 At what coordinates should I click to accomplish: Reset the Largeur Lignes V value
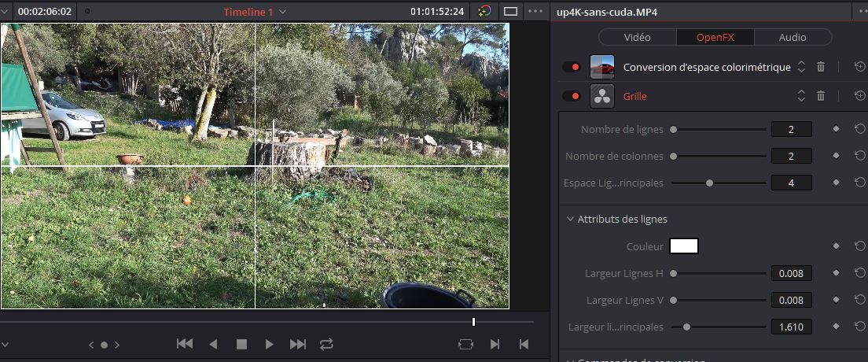859,300
